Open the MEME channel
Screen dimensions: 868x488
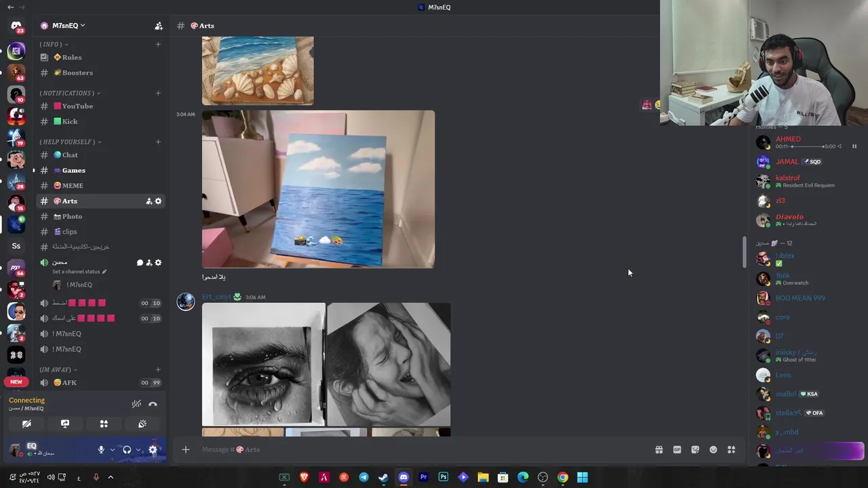[x=100, y=186]
